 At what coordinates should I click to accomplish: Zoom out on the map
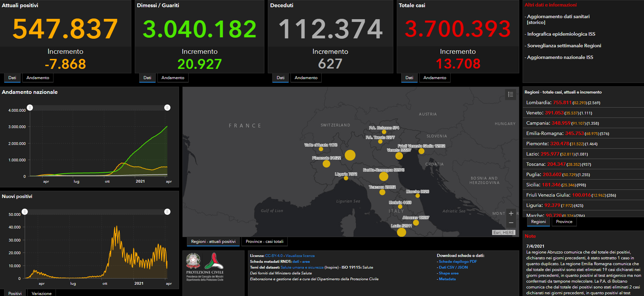pos(511,223)
